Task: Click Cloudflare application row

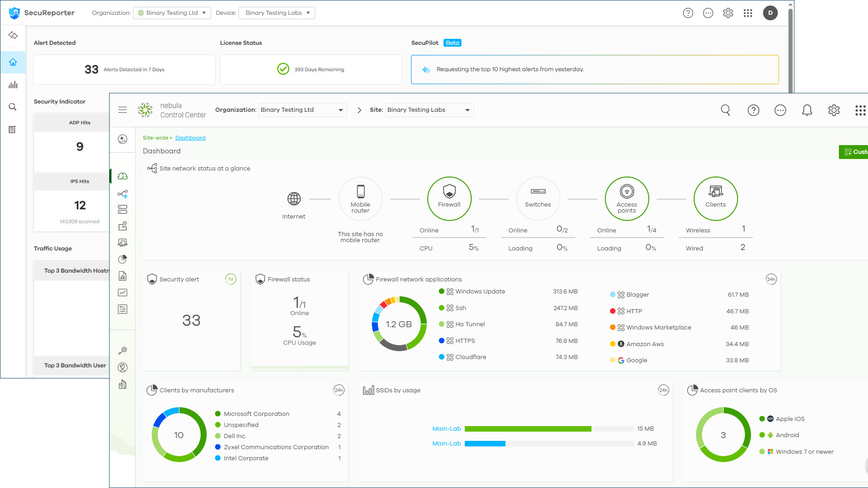Action: pos(508,357)
